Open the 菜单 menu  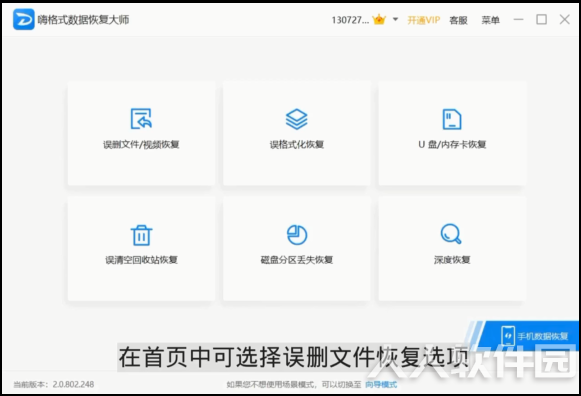[490, 20]
